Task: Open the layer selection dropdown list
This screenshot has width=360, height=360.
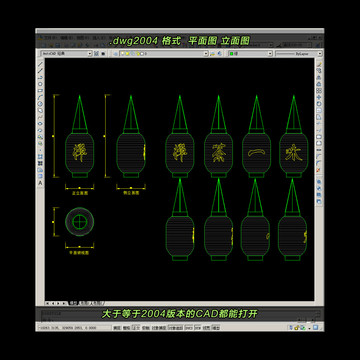Action: click(x=164, y=53)
